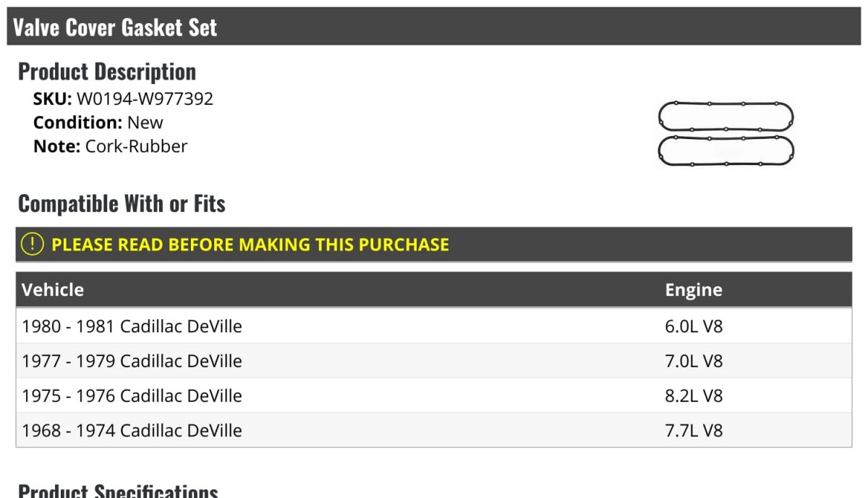Screen dimensions: 868x498
Task: Click the Condition: New text
Action: click(98, 122)
